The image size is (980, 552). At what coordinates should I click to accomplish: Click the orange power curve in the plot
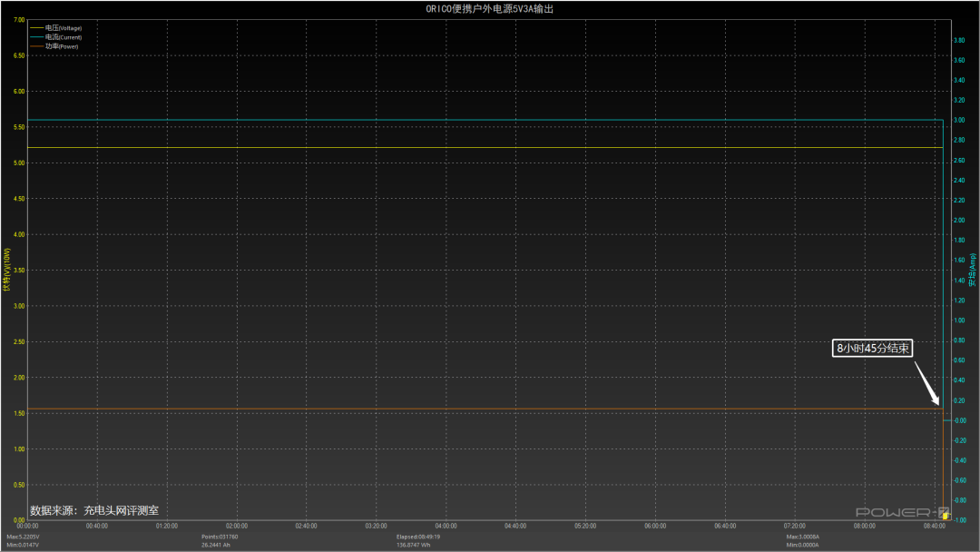485,409
